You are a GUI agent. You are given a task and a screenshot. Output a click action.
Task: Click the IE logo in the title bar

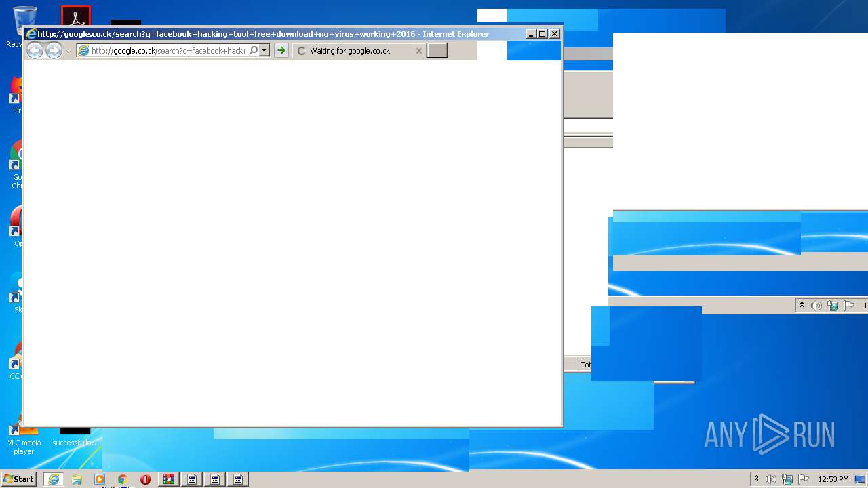click(x=31, y=34)
